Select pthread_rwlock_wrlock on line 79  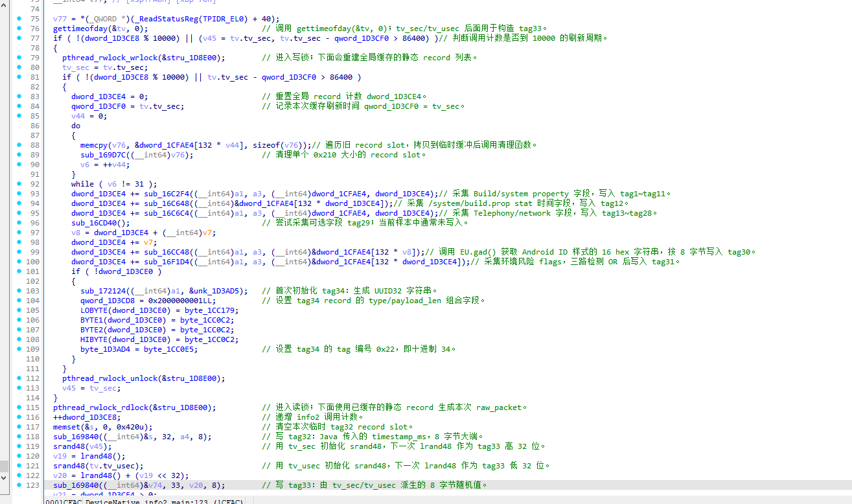click(109, 58)
